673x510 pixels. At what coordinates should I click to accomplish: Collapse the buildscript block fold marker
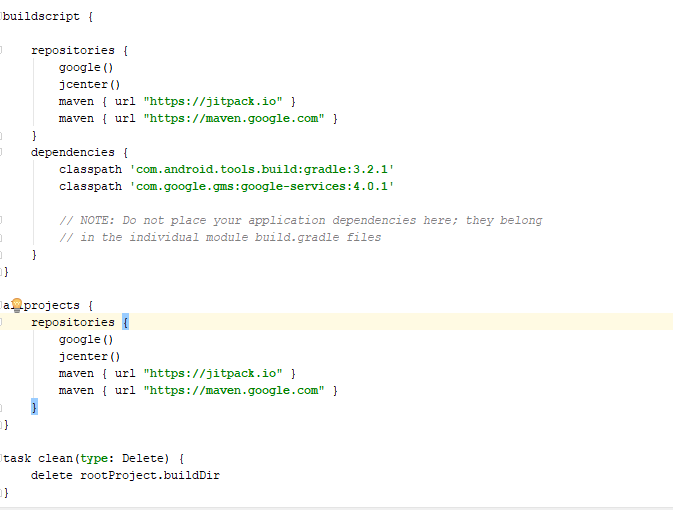tap(1, 16)
